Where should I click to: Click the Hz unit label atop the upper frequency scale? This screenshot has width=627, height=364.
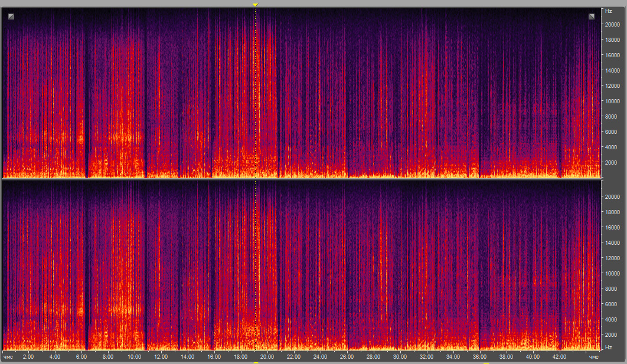click(606, 11)
